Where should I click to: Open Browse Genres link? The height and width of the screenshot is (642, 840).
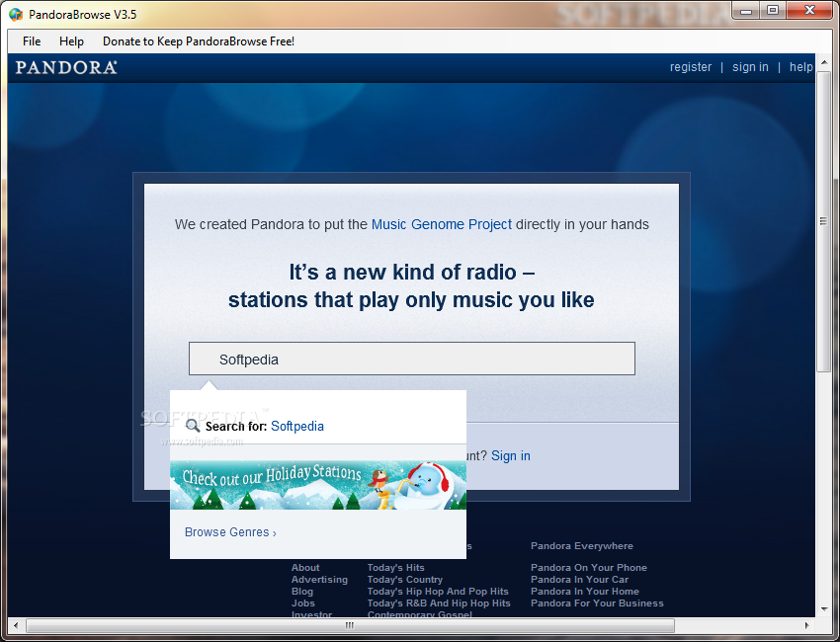coord(230,532)
